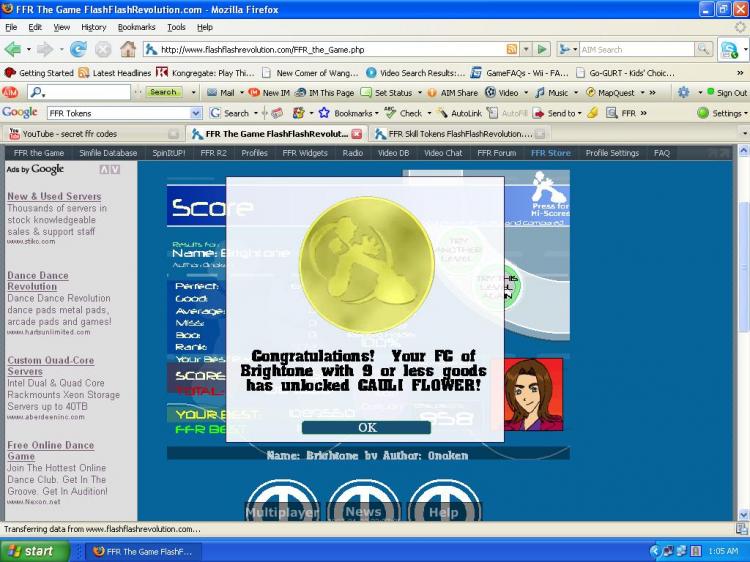The height and width of the screenshot is (562, 750).
Task: Click the IM This Page button
Action: 325,92
